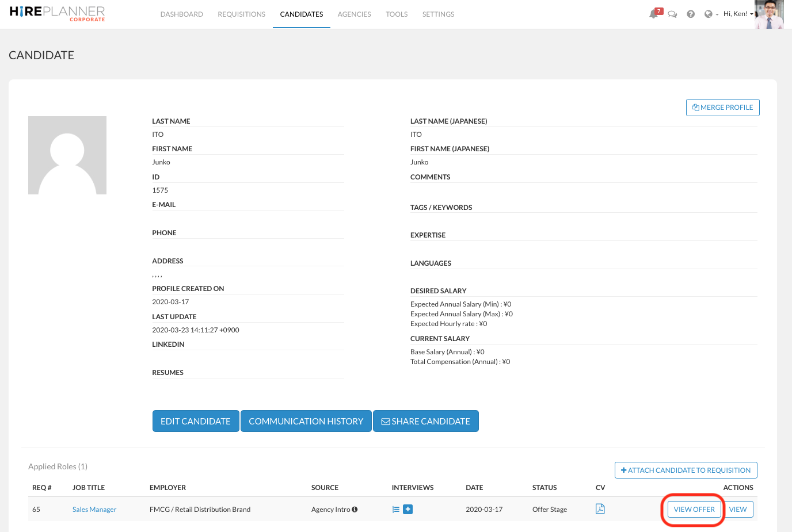
Task: Open the Requisitions tab
Action: (241, 14)
